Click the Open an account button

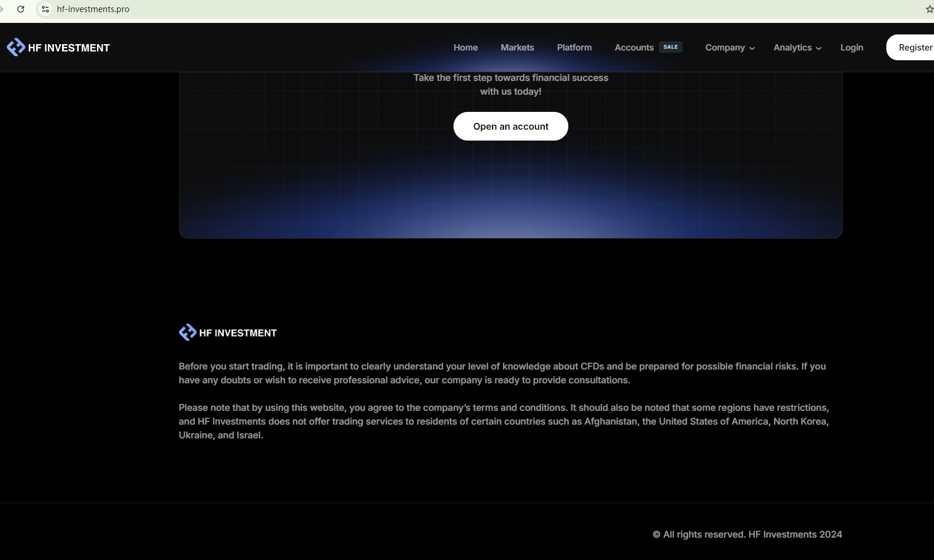pos(510,126)
